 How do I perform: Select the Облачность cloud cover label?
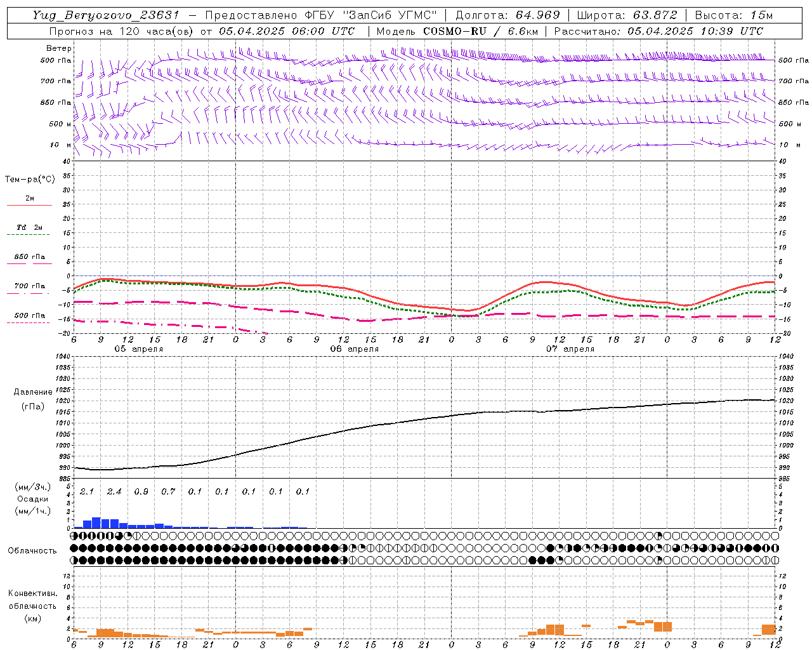(32, 551)
